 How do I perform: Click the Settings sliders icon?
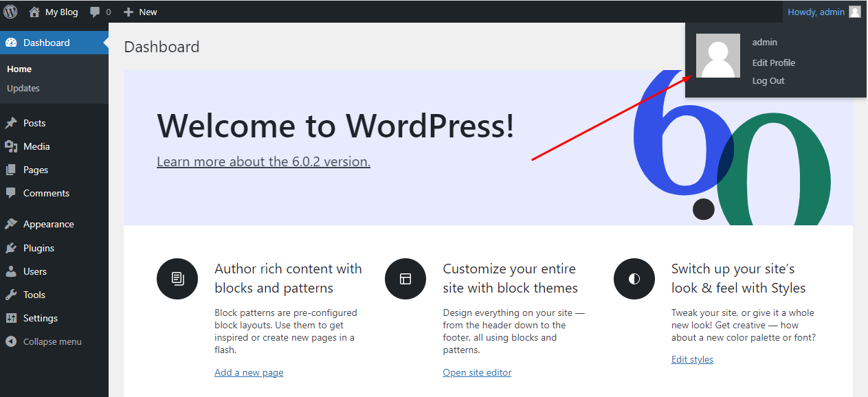11,318
